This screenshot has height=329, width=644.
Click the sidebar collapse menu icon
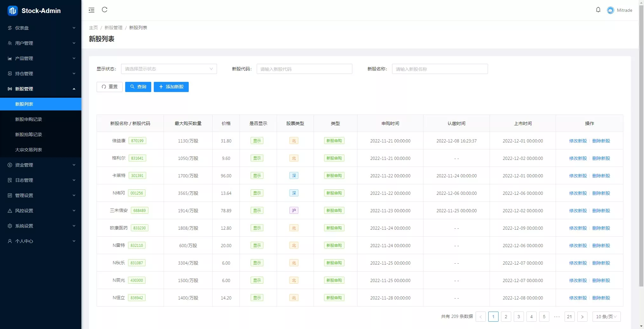pyautogui.click(x=92, y=10)
